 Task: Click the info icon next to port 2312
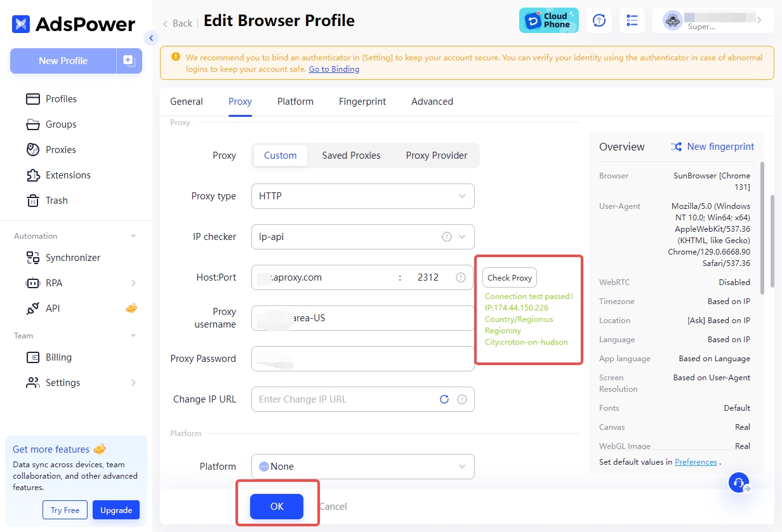tap(461, 277)
